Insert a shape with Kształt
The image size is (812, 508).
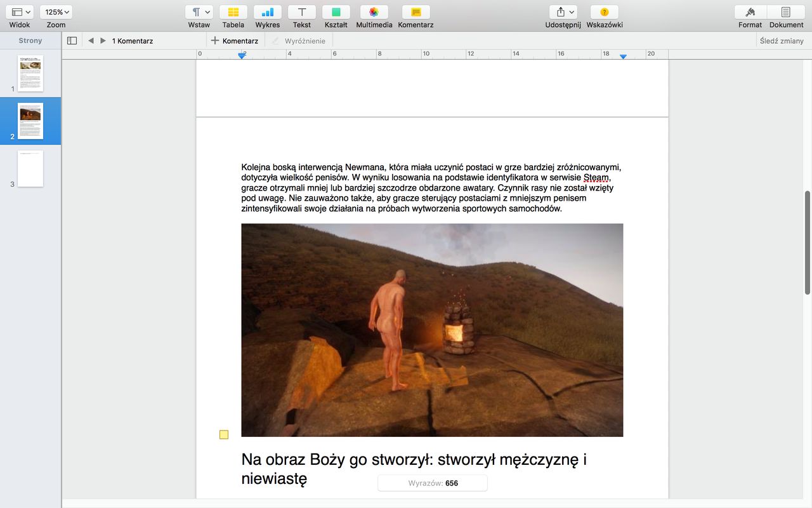pos(336,12)
